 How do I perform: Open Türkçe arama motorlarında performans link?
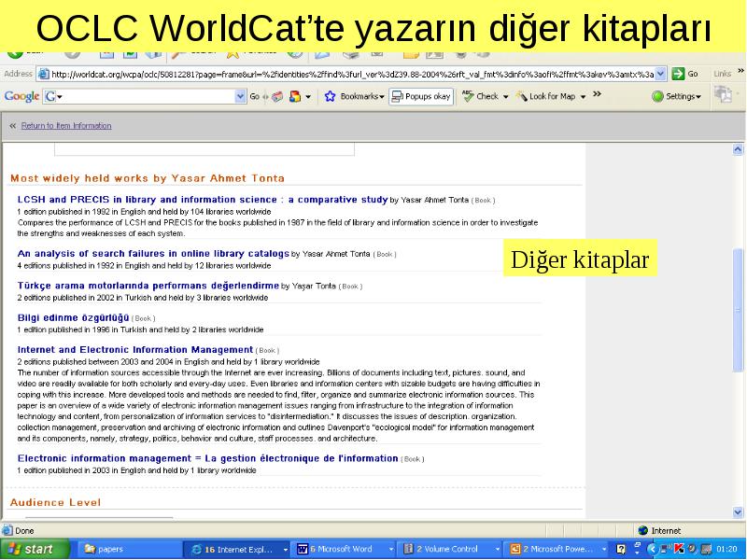click(148, 286)
